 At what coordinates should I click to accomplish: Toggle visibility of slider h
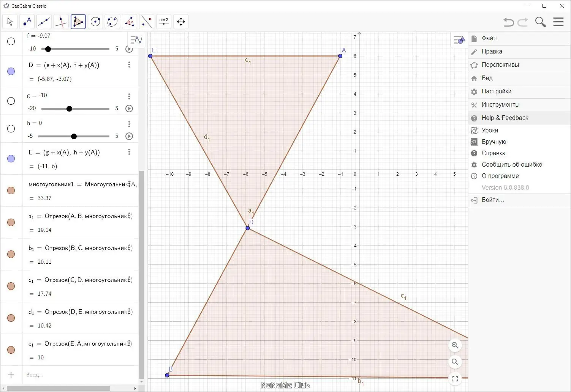[11, 129]
